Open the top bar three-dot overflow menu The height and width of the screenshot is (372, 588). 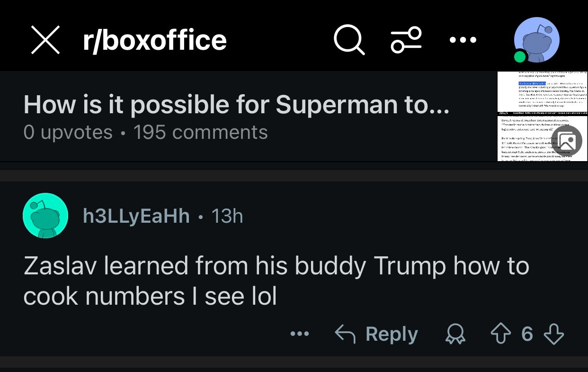[463, 40]
